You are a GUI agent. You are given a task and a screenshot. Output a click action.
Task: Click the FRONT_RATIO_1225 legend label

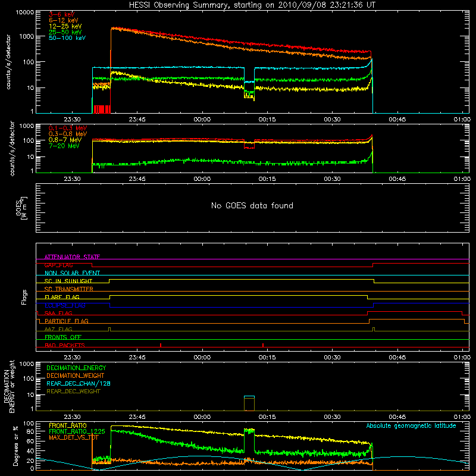[x=77, y=431]
